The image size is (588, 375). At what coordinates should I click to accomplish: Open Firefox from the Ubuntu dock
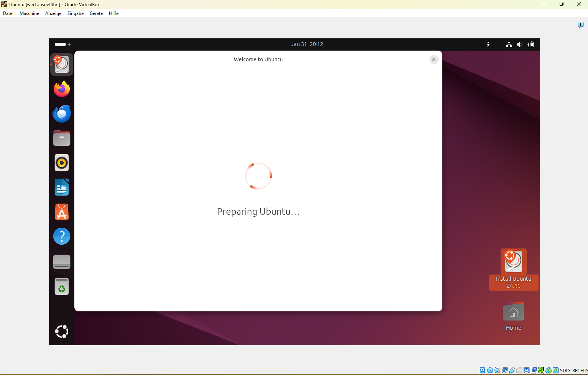[x=61, y=89]
